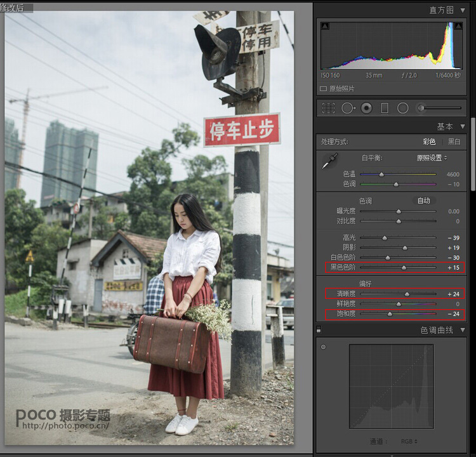This screenshot has width=476, height=457.
Task: Collapse the 基本 panel triangle
Action: [463, 126]
